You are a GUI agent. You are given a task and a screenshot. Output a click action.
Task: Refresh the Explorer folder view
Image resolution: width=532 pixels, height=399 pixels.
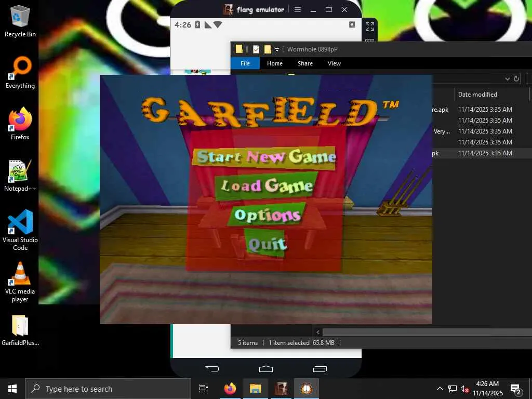(516, 79)
